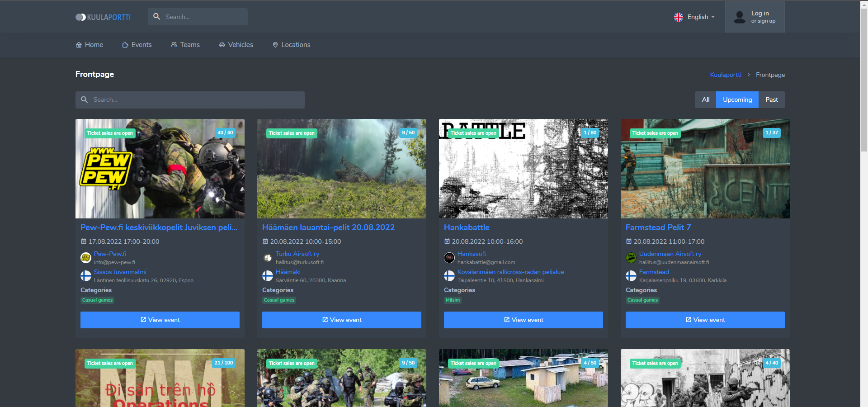Viewport: 868px width, 407px height.
Task: Click calendar icon beside 20.08.2022 10:00-16:00
Action: coord(447,241)
